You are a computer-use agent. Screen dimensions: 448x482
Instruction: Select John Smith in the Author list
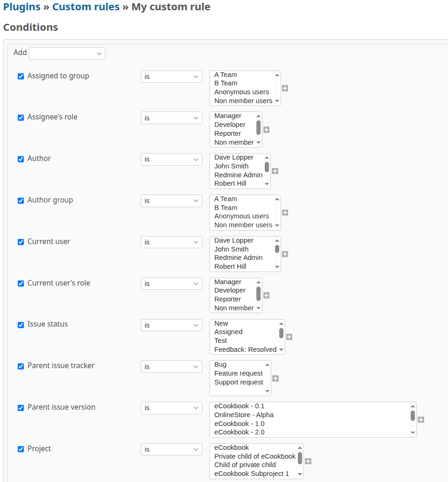coord(231,166)
